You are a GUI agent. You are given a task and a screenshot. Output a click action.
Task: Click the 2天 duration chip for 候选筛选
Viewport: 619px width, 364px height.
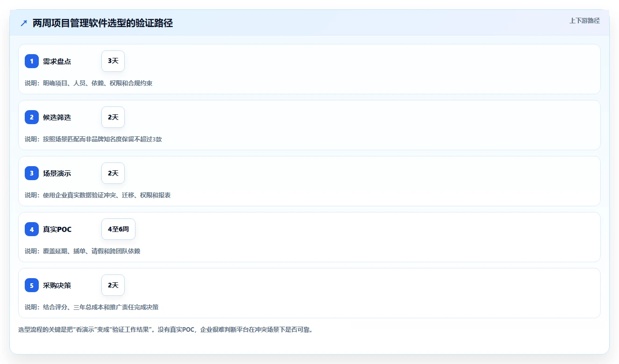(x=113, y=117)
